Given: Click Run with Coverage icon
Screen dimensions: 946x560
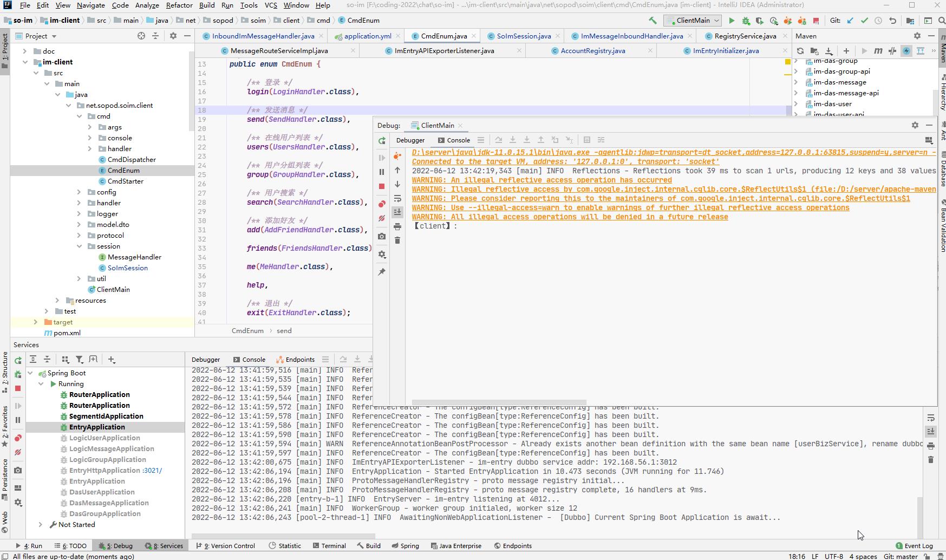Looking at the screenshot, I should pyautogui.click(x=760, y=21).
